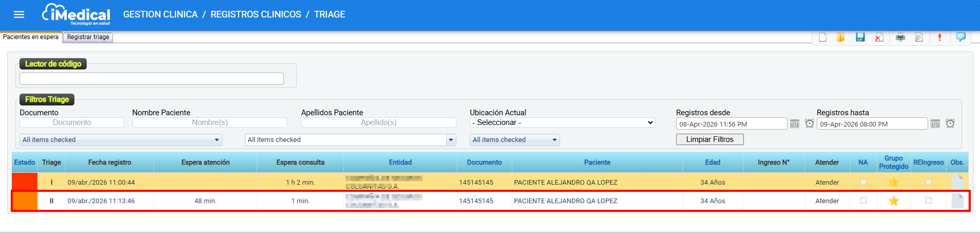The height and width of the screenshot is (233, 980).
Task: Click the printer icon in toolbar
Action: point(900,37)
